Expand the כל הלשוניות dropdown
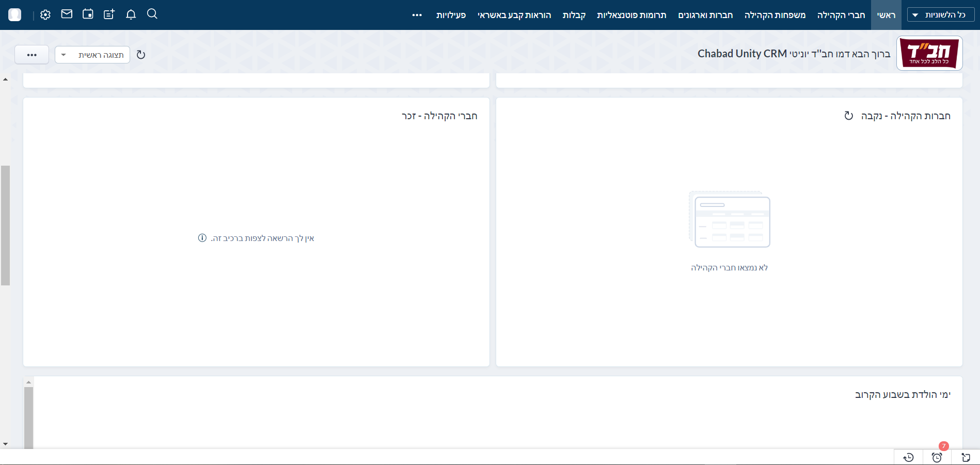 (x=940, y=15)
